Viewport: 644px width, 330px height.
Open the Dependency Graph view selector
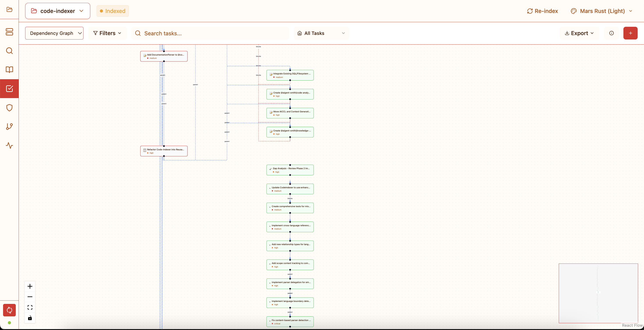[54, 33]
